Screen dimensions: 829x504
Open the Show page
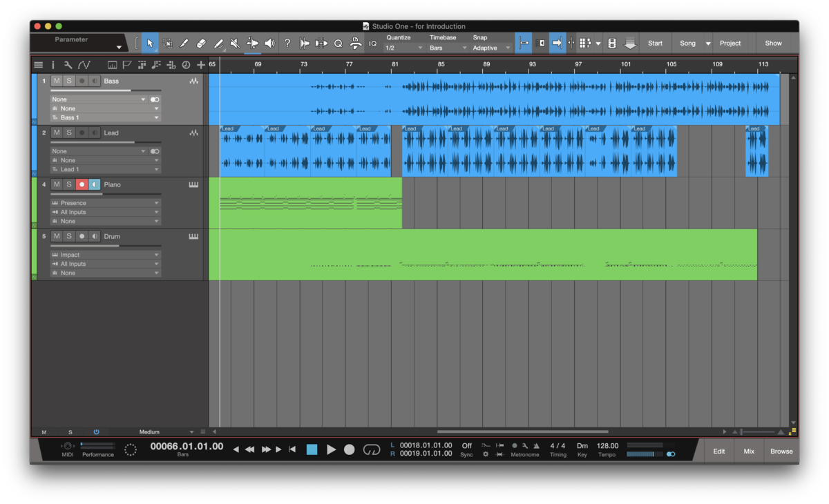coord(773,43)
